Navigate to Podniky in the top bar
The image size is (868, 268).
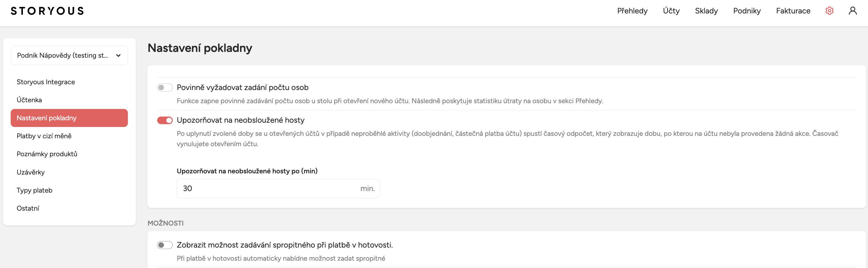(x=747, y=11)
